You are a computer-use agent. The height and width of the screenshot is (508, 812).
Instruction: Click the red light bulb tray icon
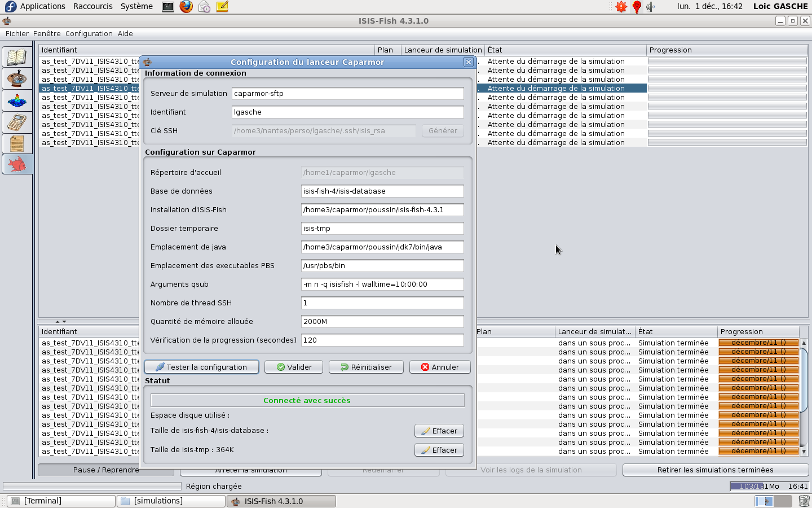point(637,7)
